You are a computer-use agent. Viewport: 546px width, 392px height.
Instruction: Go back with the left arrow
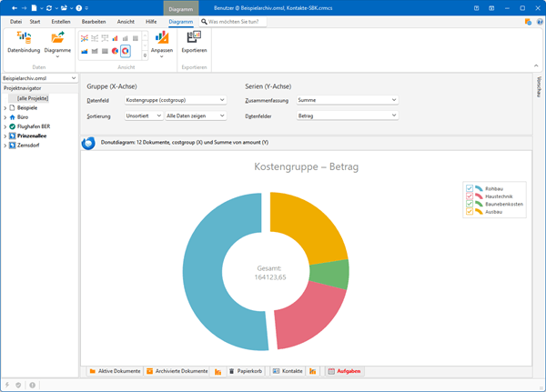point(15,8)
